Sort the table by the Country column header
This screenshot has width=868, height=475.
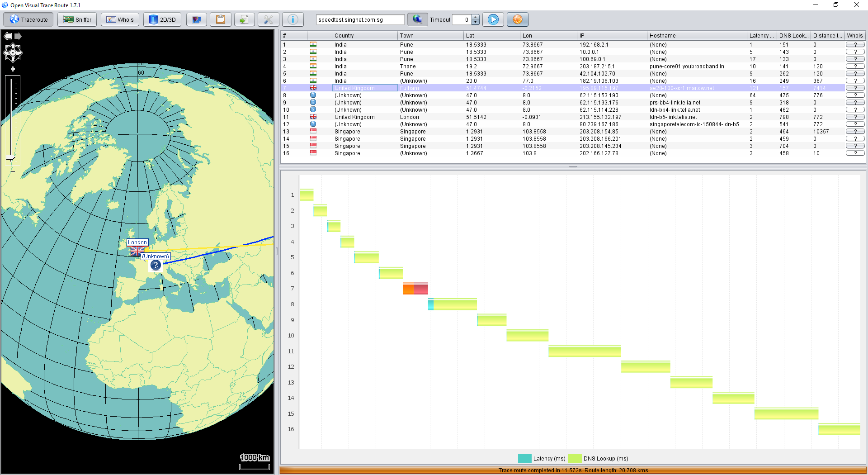point(364,36)
